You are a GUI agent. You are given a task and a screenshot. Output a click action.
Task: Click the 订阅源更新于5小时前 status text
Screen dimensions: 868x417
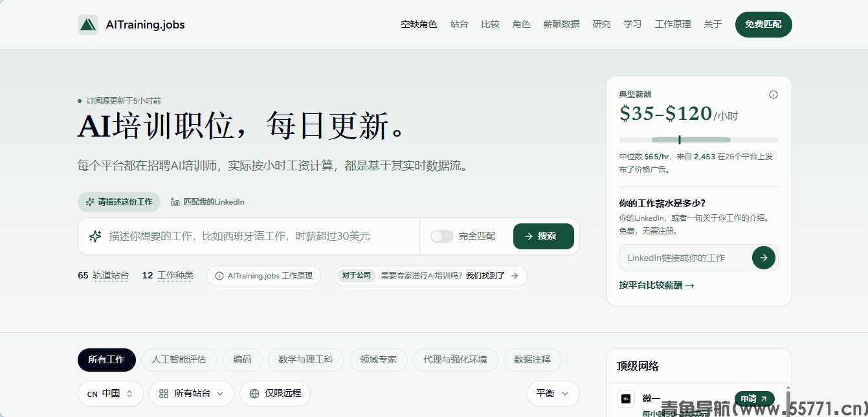point(124,101)
